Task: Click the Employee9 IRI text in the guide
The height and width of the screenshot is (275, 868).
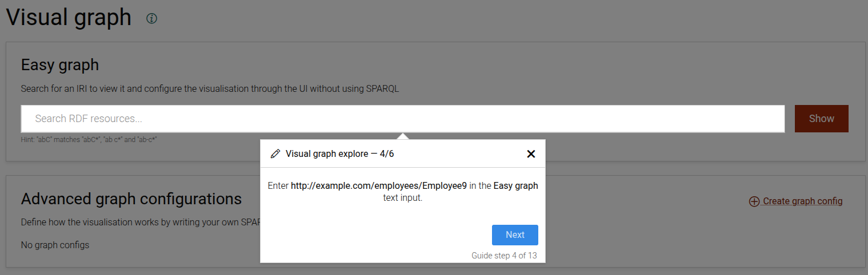Action: 379,186
